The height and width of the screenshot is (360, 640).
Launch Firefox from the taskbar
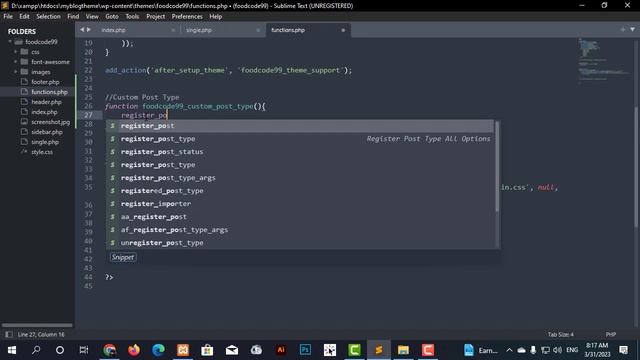134,350
